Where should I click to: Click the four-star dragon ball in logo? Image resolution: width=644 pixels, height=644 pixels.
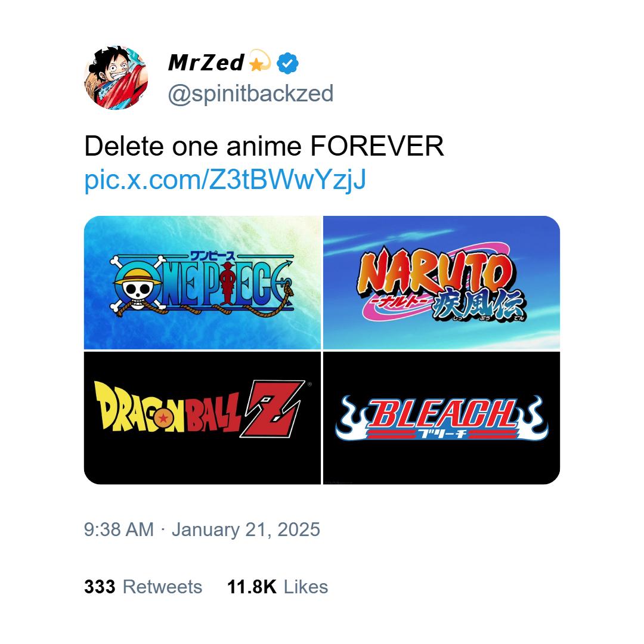click(x=163, y=417)
